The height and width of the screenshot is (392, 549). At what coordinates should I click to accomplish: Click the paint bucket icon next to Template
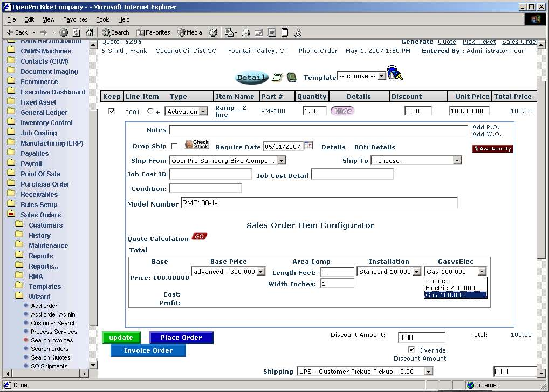coord(395,73)
